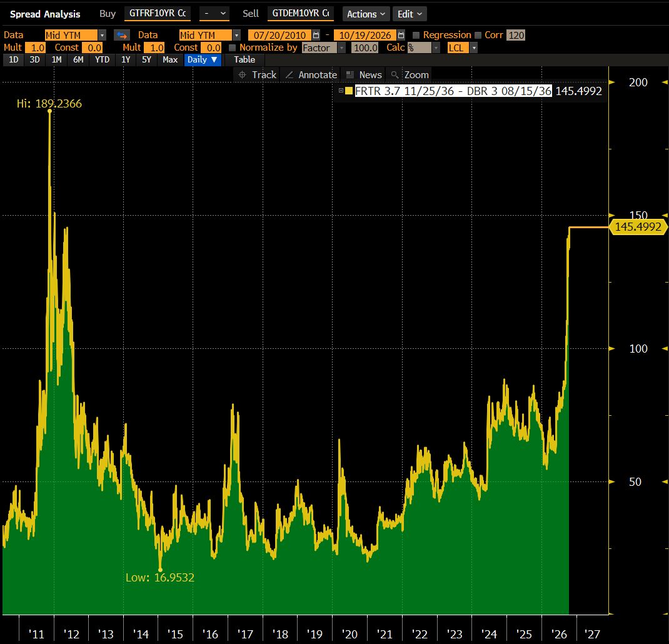Open the start date calendar icon
Image resolution: width=669 pixels, height=644 pixels.
tap(316, 35)
